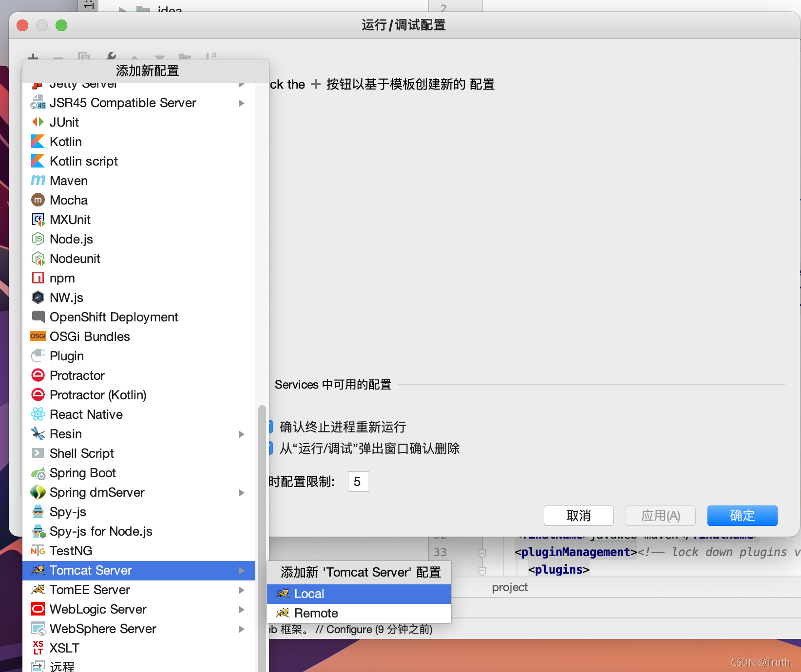The width and height of the screenshot is (801, 672).
Task: Expand the TomEE Server submenu arrow
Action: [242, 590]
